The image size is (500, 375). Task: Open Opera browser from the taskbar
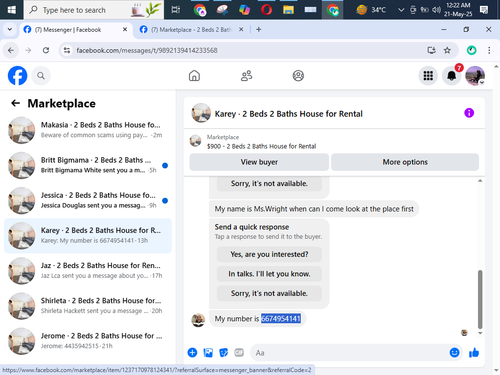pos(266,10)
